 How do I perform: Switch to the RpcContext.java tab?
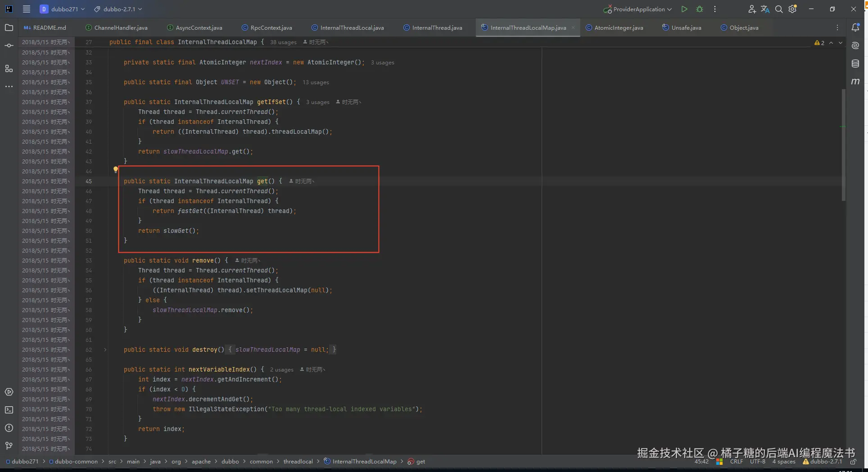(271, 27)
